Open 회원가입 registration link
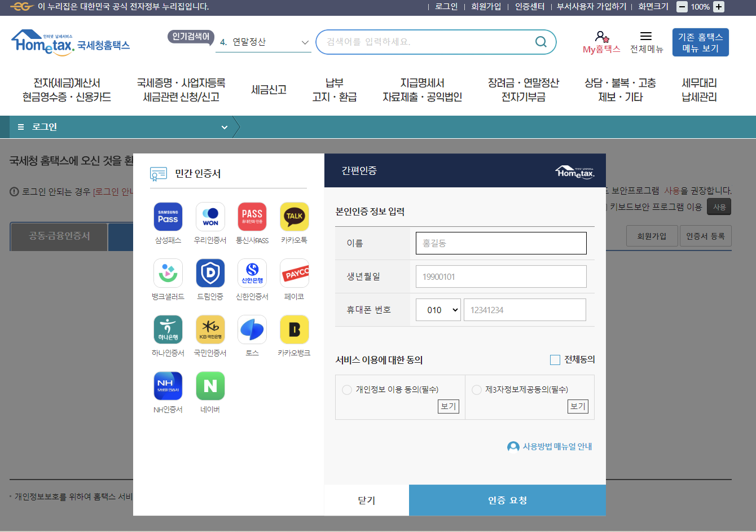The image size is (756, 532). (x=486, y=6)
